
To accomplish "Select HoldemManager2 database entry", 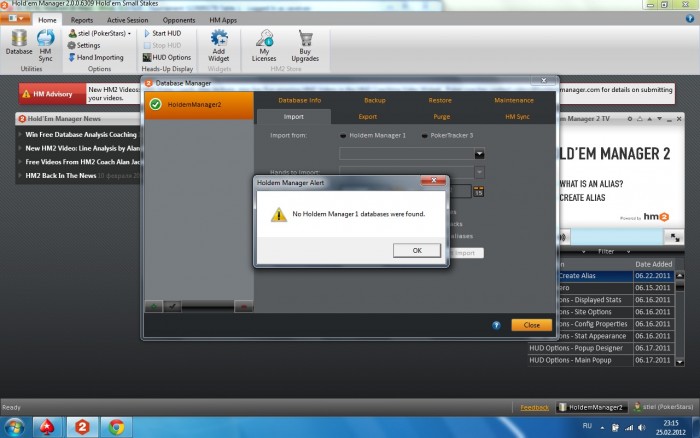I will click(x=199, y=105).
